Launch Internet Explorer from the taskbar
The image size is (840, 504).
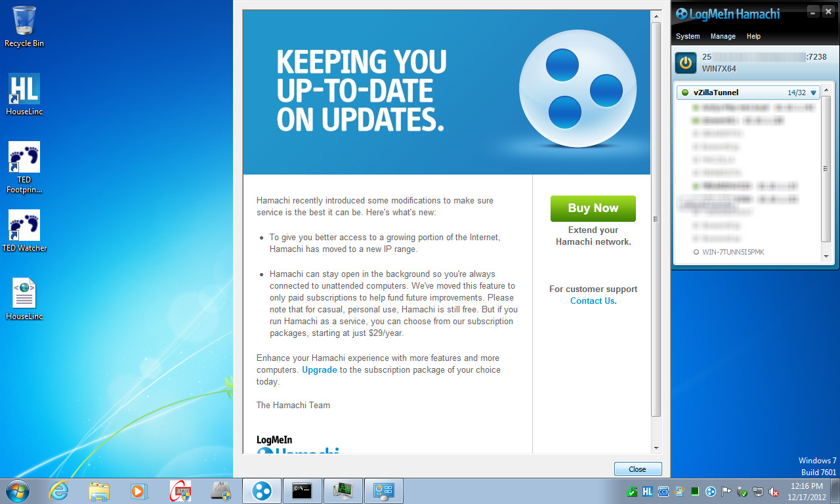coord(58,491)
